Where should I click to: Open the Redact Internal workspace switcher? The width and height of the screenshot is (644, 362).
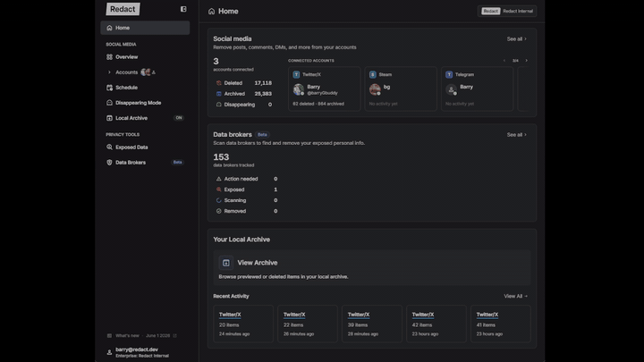507,11
